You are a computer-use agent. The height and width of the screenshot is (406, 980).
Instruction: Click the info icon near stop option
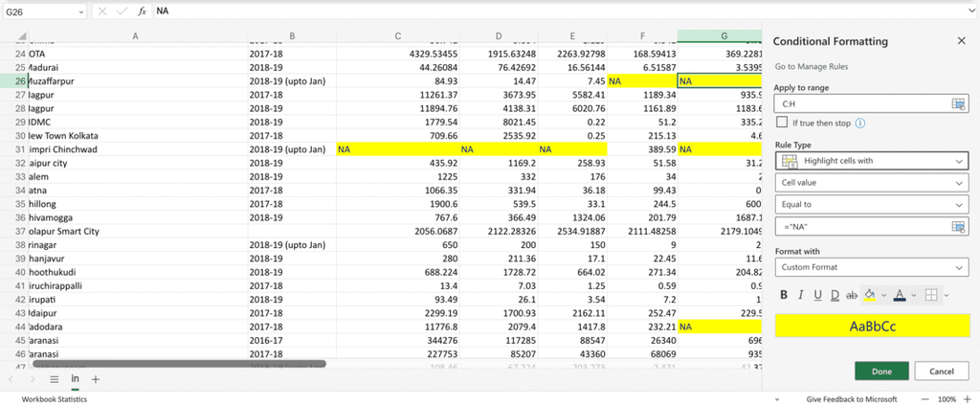point(860,124)
